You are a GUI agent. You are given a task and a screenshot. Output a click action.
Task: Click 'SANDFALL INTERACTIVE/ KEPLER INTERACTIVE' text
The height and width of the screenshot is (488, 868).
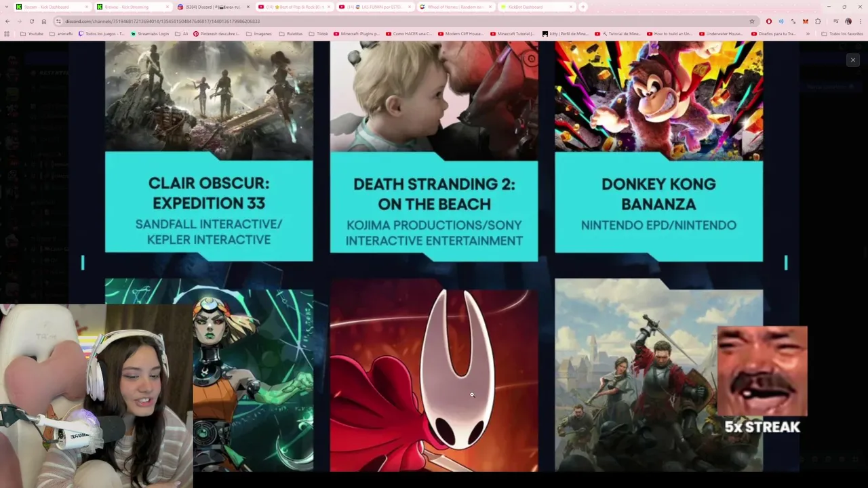pyautogui.click(x=209, y=232)
